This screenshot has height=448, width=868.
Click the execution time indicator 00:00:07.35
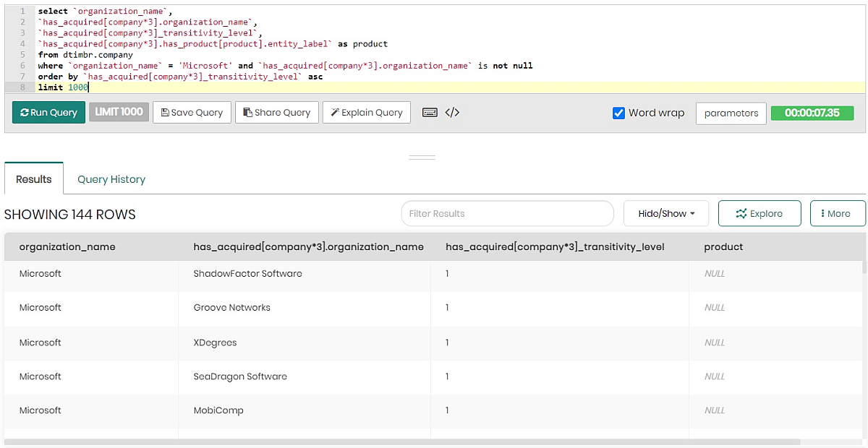[812, 113]
